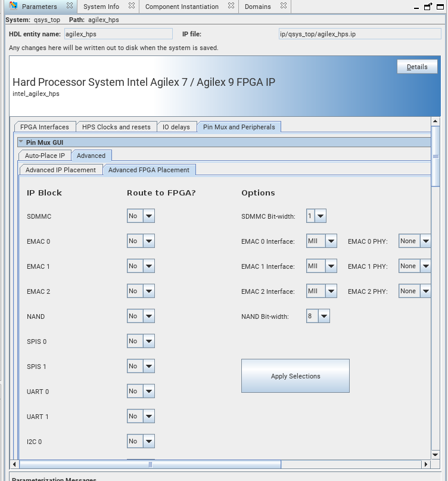Click horizontal scrollbar left arrow

pyautogui.click(x=14, y=464)
